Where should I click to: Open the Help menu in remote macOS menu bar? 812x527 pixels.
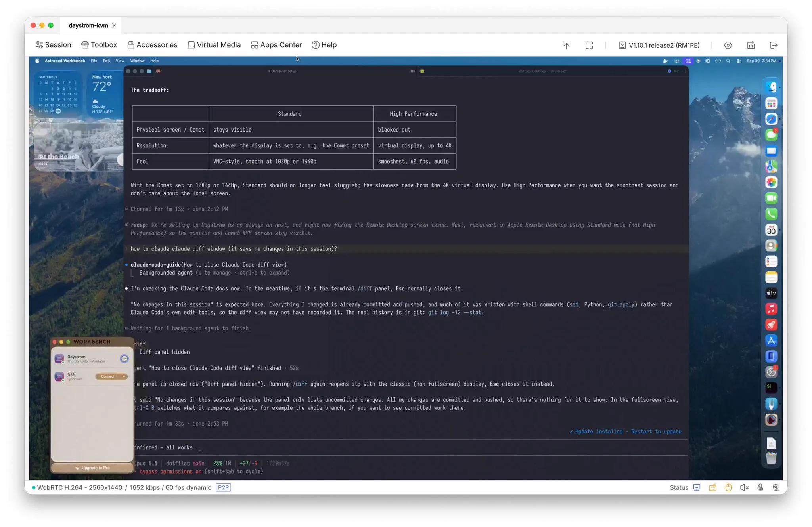[154, 61]
